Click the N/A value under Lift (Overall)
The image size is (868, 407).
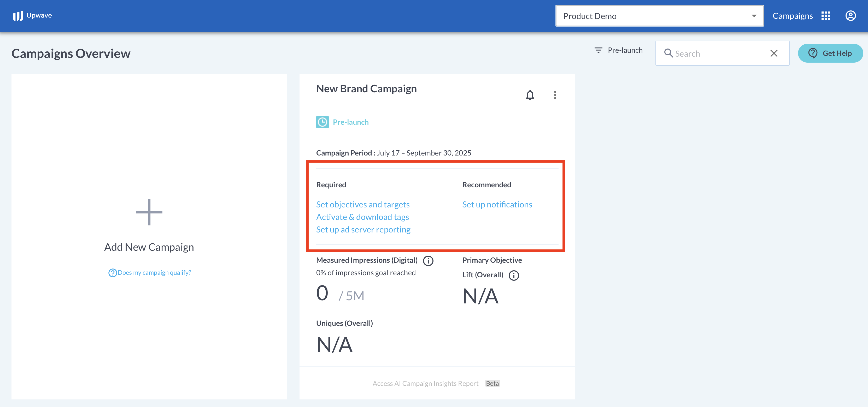click(x=480, y=296)
